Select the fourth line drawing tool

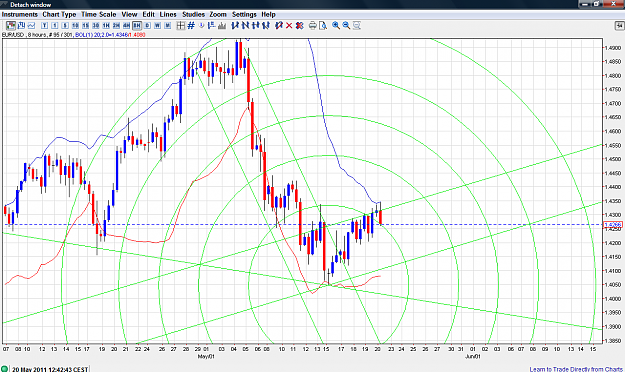pos(266,26)
